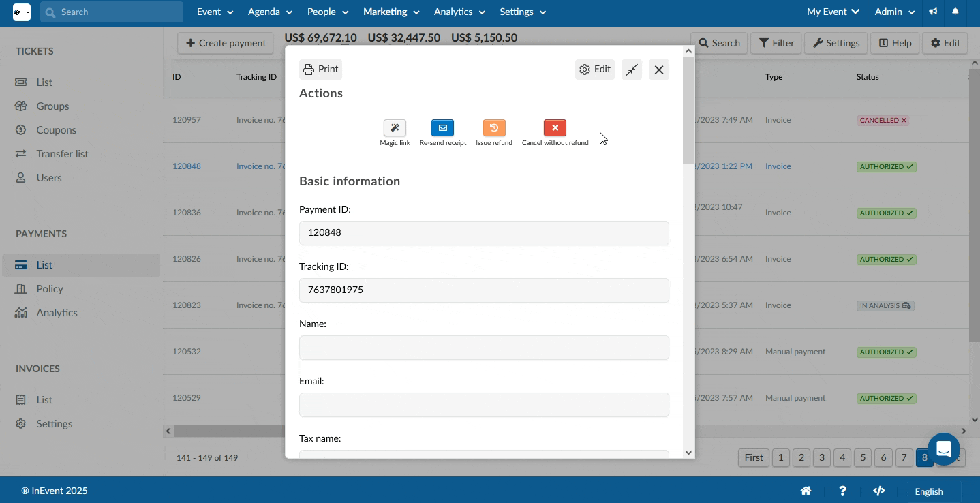
Task: Open the My Event dropdown
Action: 833,12
